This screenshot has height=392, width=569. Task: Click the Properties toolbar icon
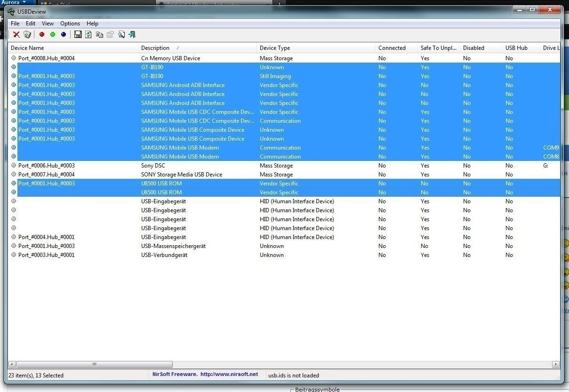coord(110,34)
